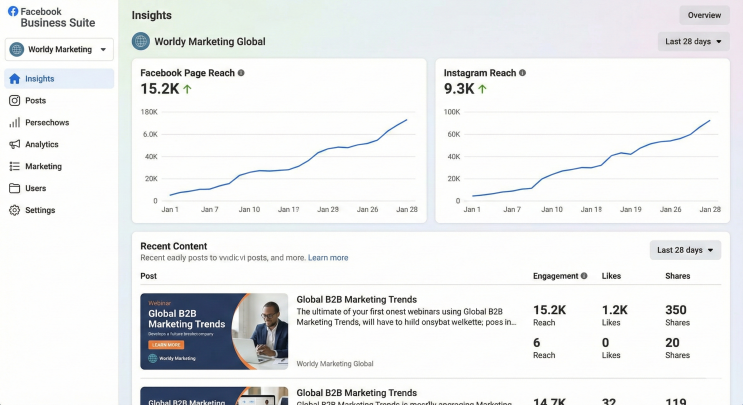Click the Likes column header
The height and width of the screenshot is (405, 743).
[x=611, y=276]
